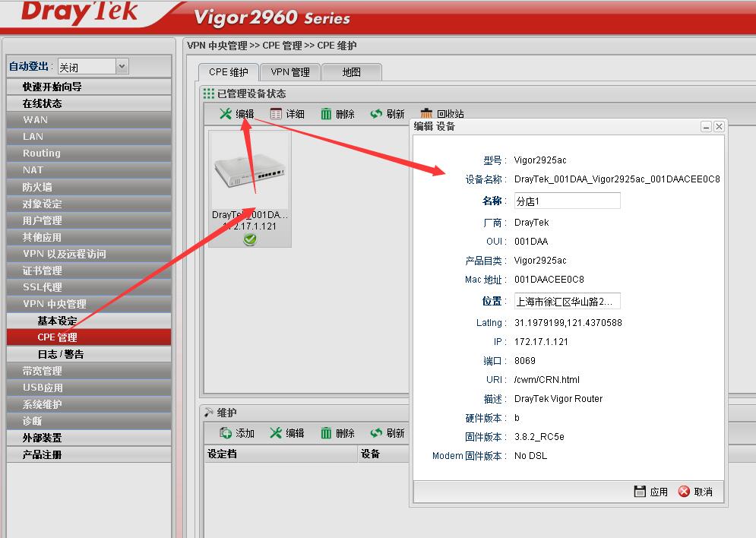
Task: Expand the 对象设定 menu
Action: pos(89,204)
